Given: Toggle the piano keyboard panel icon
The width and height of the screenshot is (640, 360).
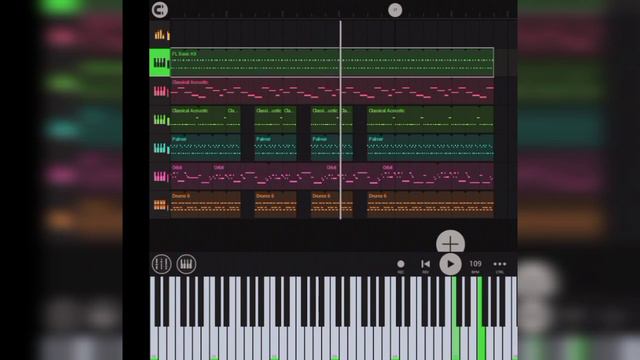Looking at the screenshot, I should pyautogui.click(x=186, y=264).
